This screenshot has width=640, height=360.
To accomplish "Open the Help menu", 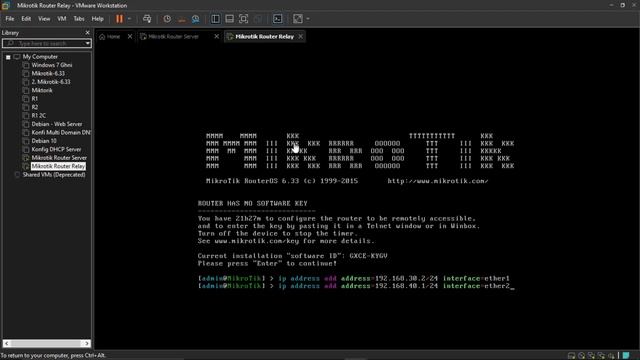I will [98, 19].
